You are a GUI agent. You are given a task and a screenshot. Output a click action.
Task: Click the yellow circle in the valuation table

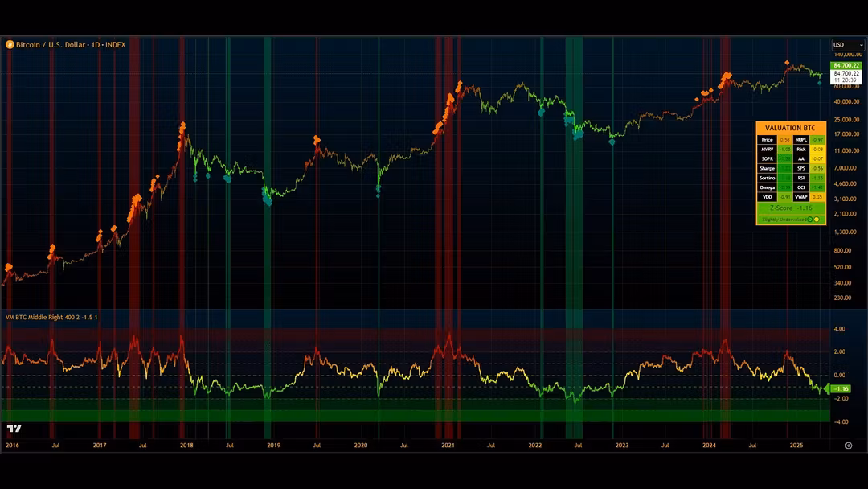coord(816,219)
